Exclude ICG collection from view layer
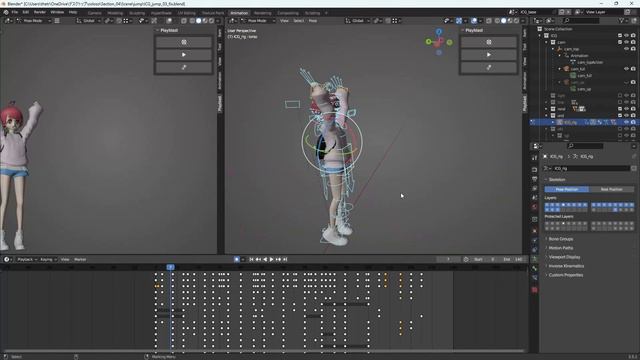The height and width of the screenshot is (360, 640). tap(620, 36)
